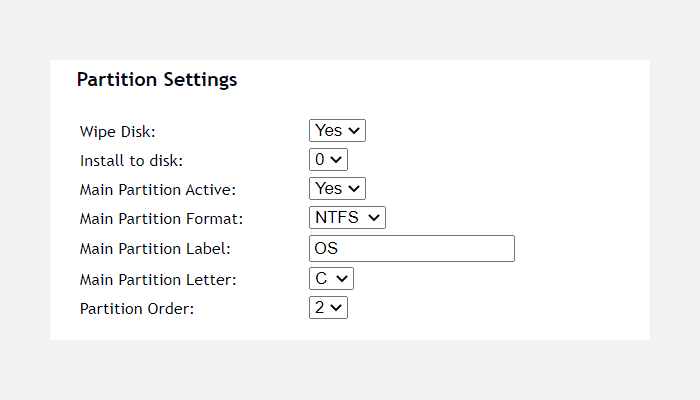This screenshot has width=700, height=400.
Task: Click the "Wipe Disk:" label
Action: click(118, 131)
